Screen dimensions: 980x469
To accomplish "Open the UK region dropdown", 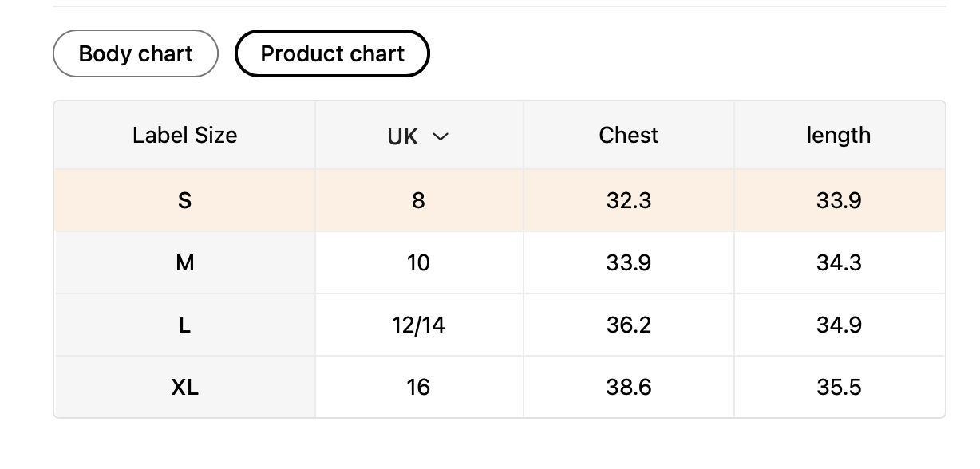I will 417,136.
